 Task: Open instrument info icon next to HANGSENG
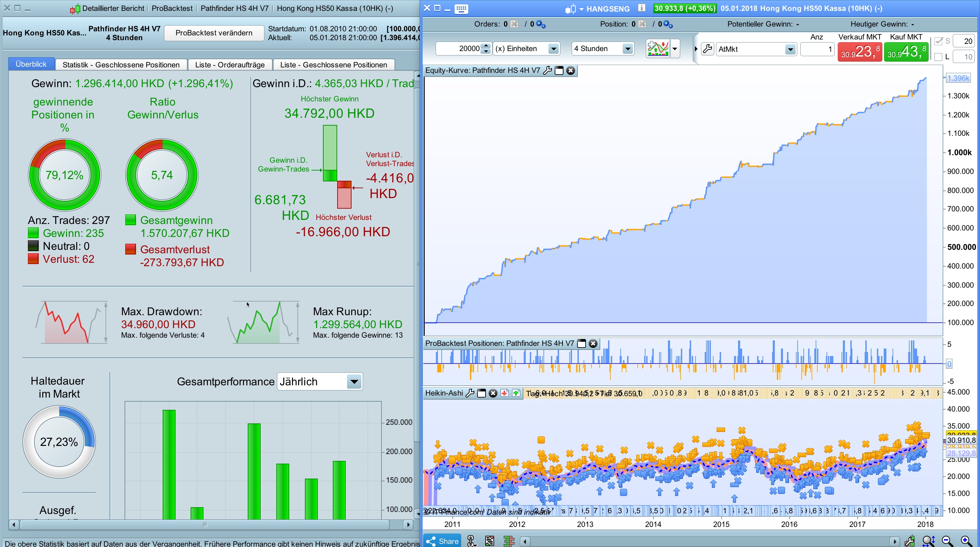click(641, 8)
